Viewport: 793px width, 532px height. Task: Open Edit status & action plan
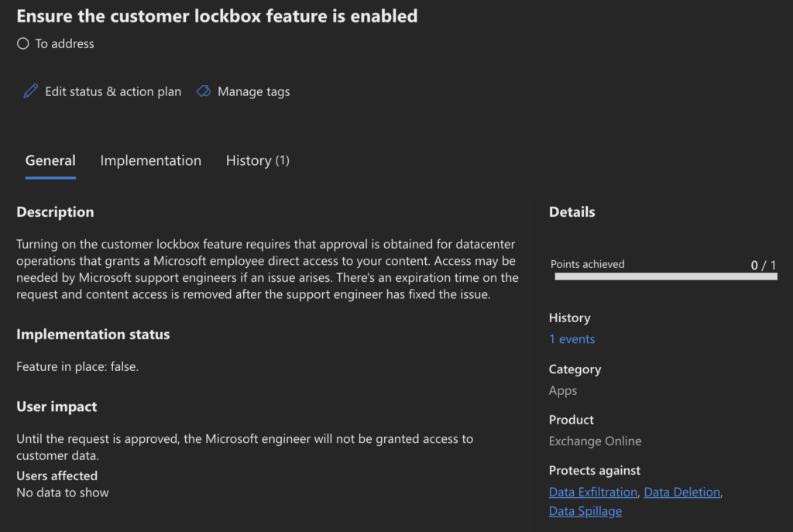coord(113,91)
